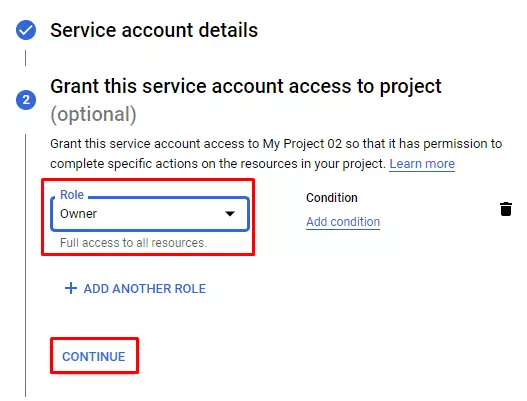Click the Add condition link
The image size is (527, 401).
click(x=343, y=222)
